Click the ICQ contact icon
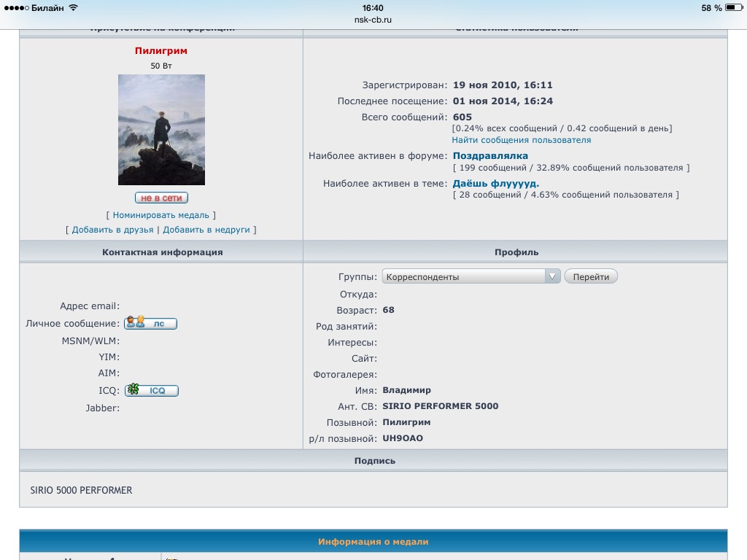This screenshot has width=747, height=560. (151, 390)
